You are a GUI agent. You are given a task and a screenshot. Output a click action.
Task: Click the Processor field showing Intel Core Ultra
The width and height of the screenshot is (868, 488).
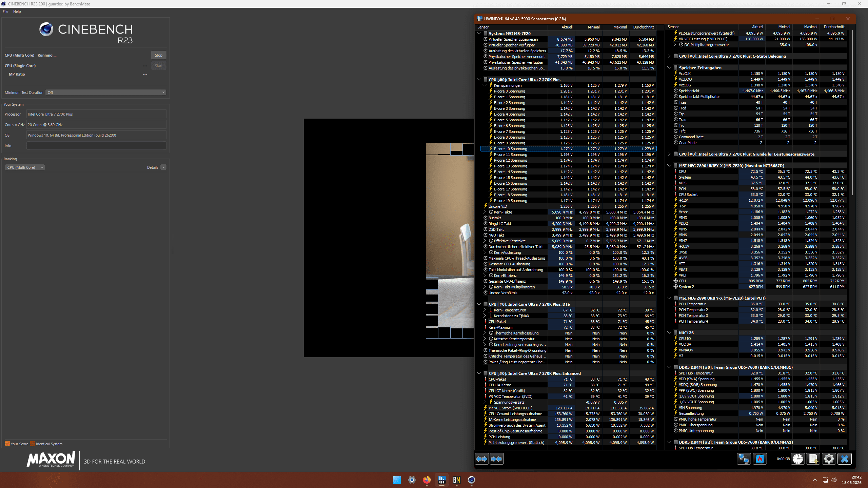(x=96, y=114)
